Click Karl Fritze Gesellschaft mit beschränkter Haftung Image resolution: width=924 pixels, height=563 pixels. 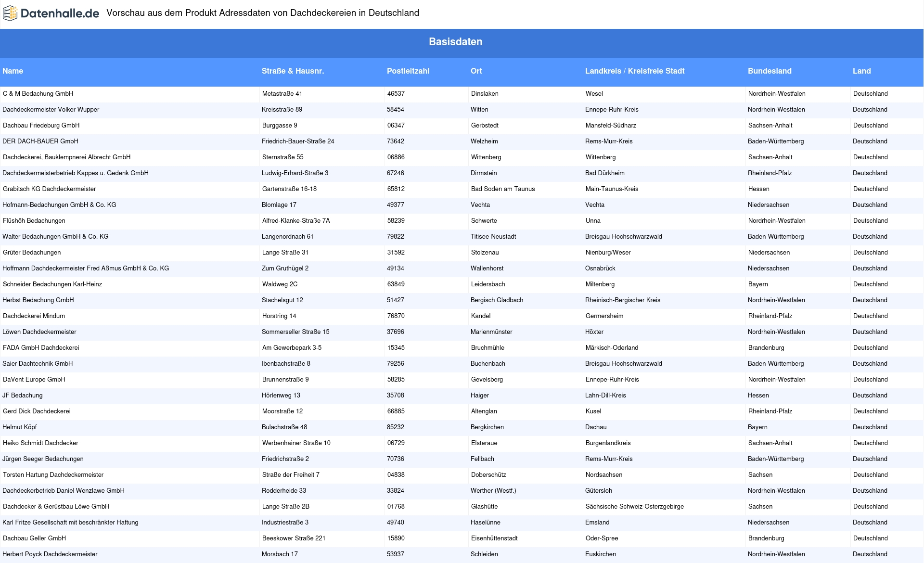[x=70, y=523]
